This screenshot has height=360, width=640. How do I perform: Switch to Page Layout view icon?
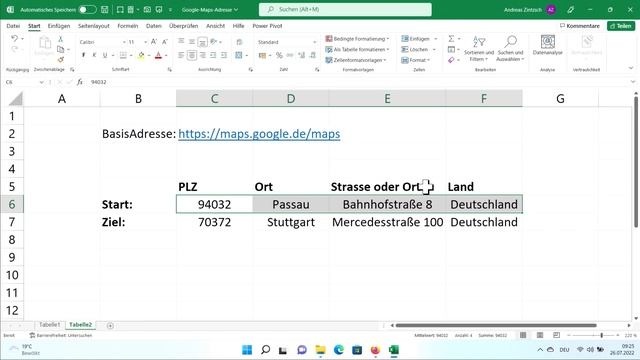click(x=540, y=335)
